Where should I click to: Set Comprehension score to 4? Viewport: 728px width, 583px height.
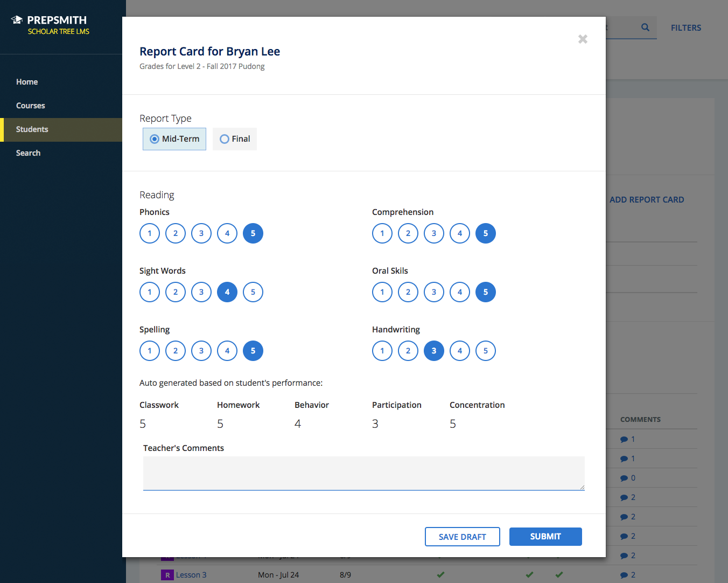pos(460,233)
